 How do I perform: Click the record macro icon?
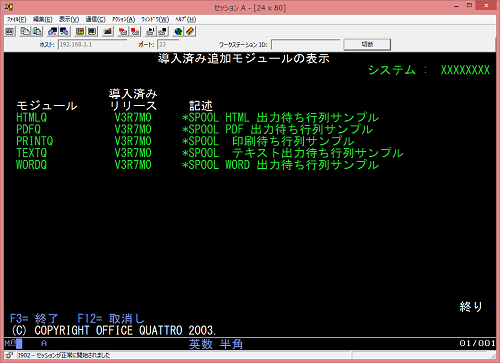[x=123, y=31]
